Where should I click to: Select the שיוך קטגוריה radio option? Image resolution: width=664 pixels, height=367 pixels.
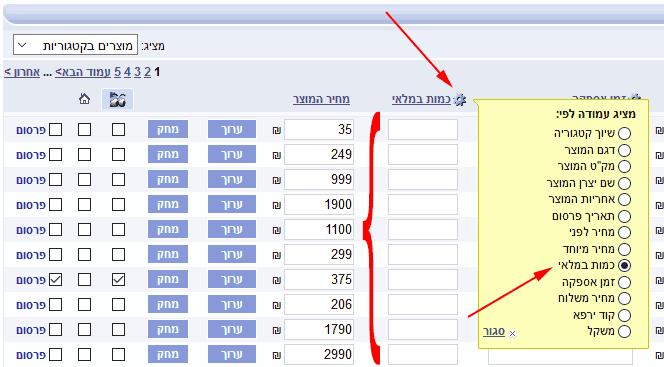(x=624, y=134)
